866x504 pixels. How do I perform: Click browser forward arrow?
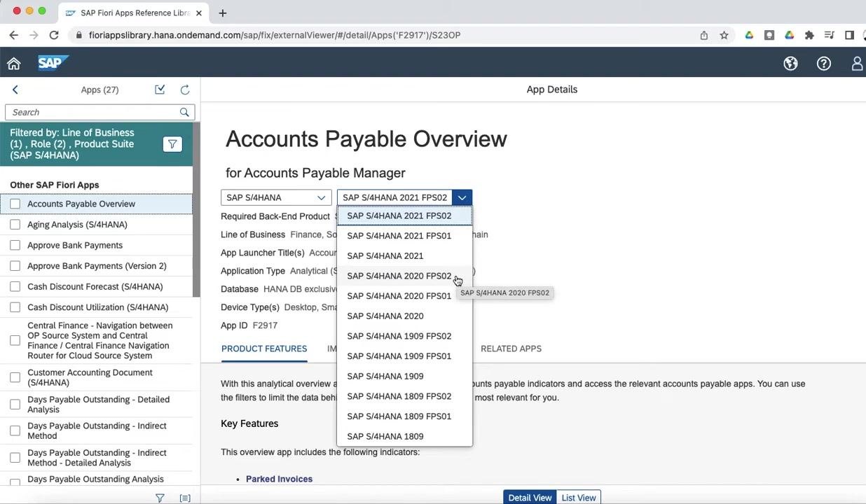(34, 35)
